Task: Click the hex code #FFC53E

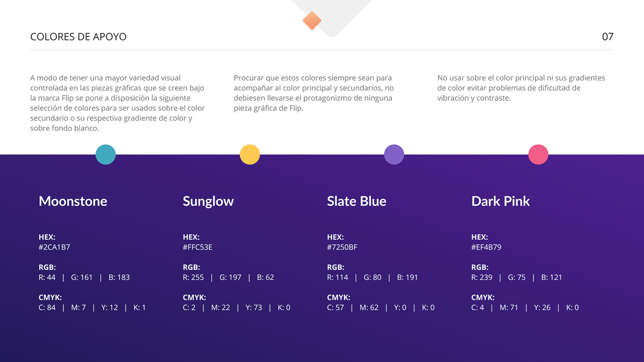Action: click(x=197, y=247)
